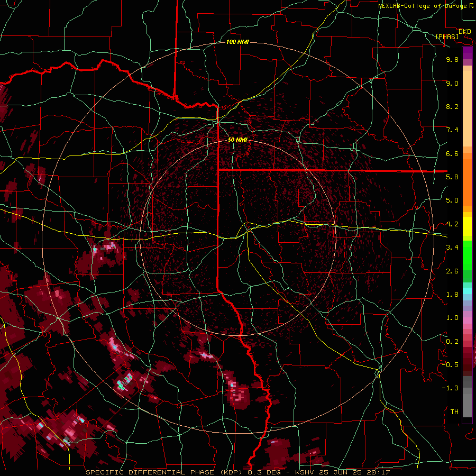
Task: Click the KSHV 25 JUN 25 20:17 timestamp
Action: click(343, 472)
